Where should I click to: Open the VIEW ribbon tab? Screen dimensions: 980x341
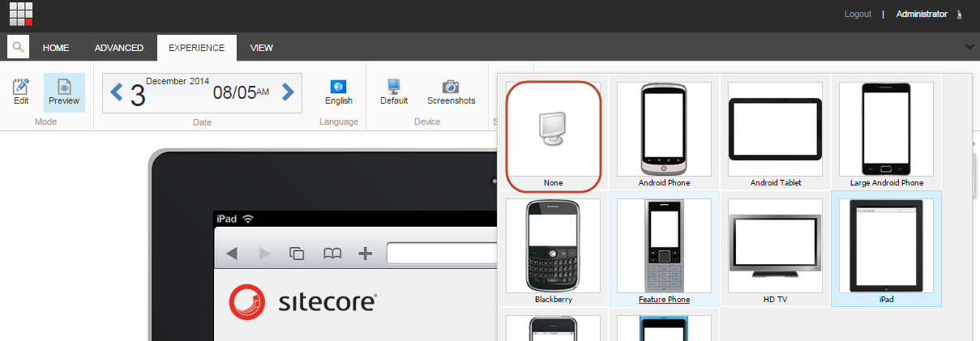tap(262, 48)
